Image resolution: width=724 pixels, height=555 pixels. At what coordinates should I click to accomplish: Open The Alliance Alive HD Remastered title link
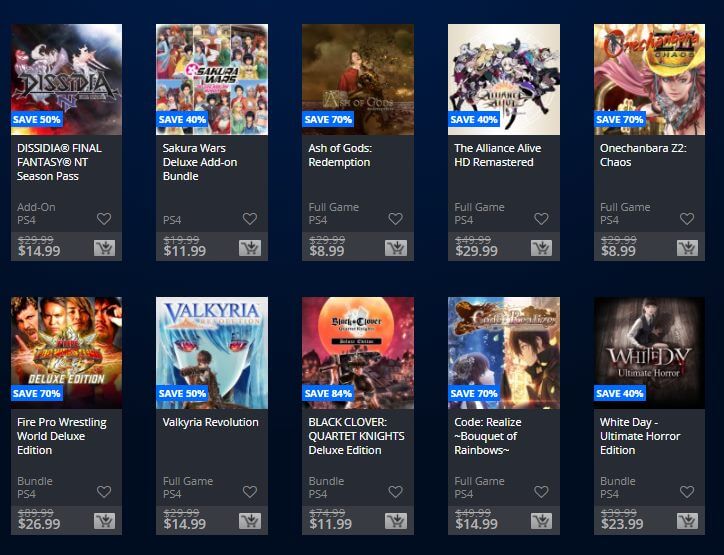pos(498,155)
